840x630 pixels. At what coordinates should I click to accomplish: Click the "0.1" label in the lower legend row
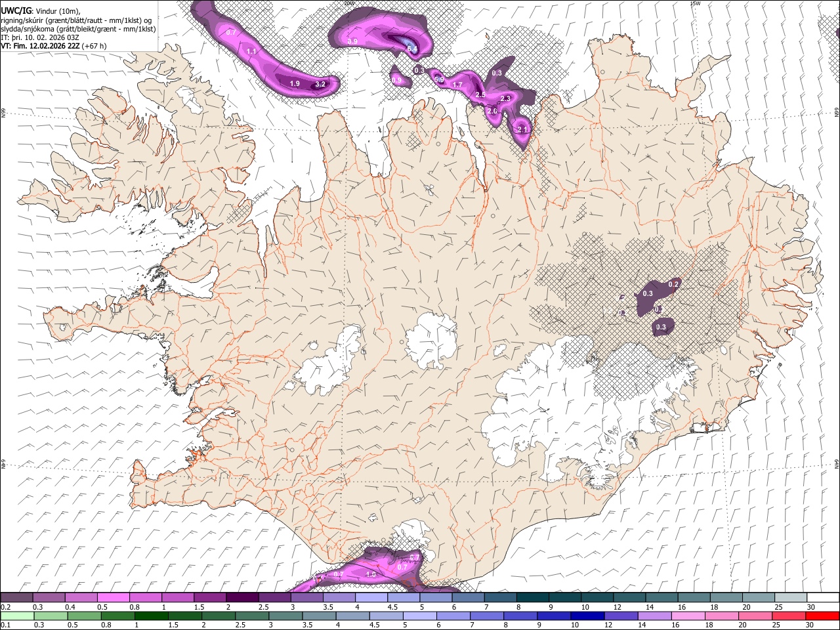5,625
